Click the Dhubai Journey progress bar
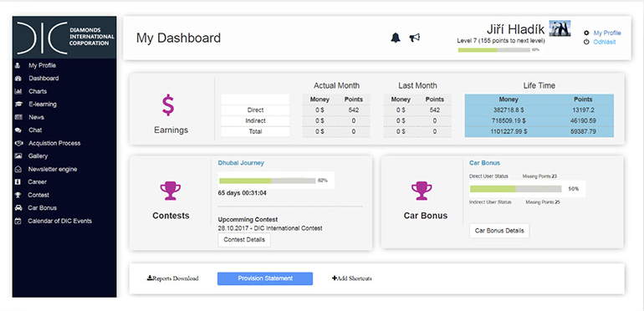 268,181
